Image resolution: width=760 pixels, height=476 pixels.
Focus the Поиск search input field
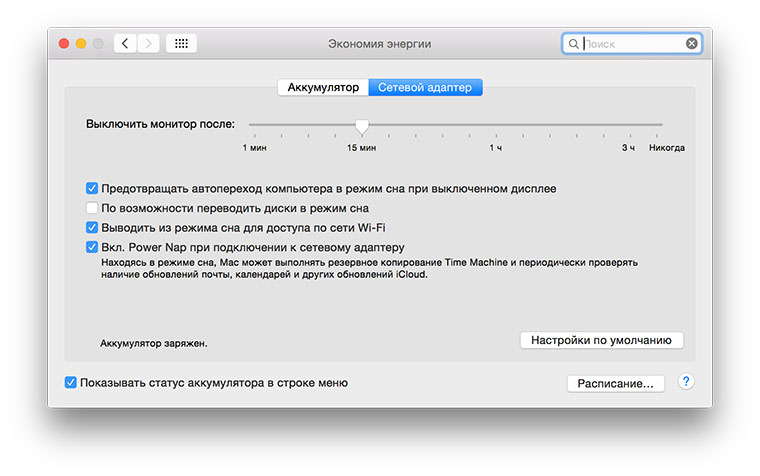(x=632, y=44)
